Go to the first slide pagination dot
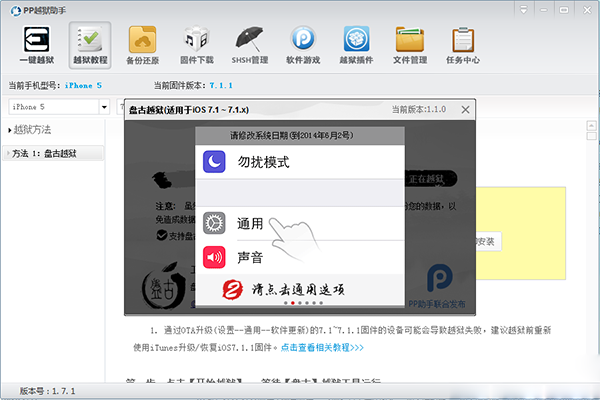The image size is (600, 400). pos(285,303)
